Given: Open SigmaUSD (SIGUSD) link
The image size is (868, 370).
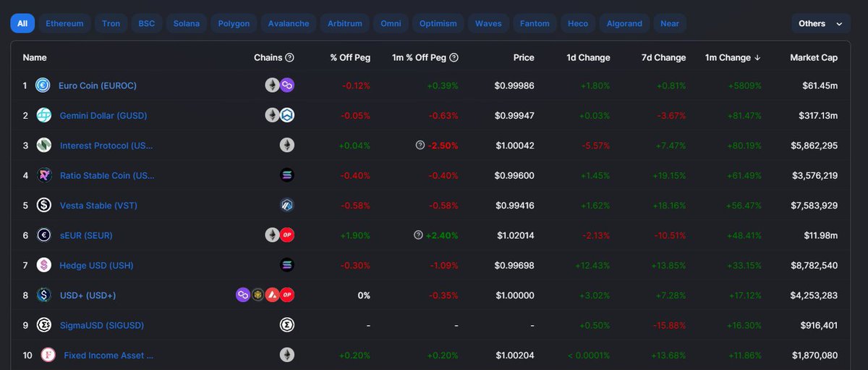Looking at the screenshot, I should pyautogui.click(x=102, y=325).
